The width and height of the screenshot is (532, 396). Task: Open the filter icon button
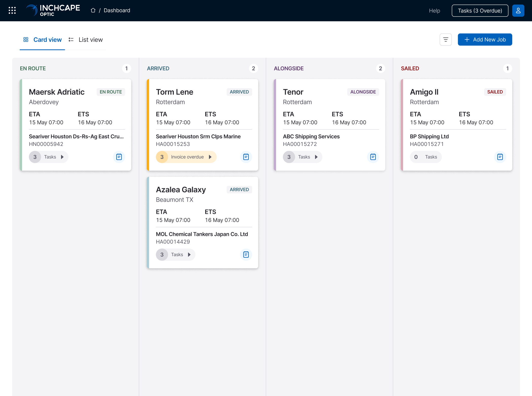point(446,40)
